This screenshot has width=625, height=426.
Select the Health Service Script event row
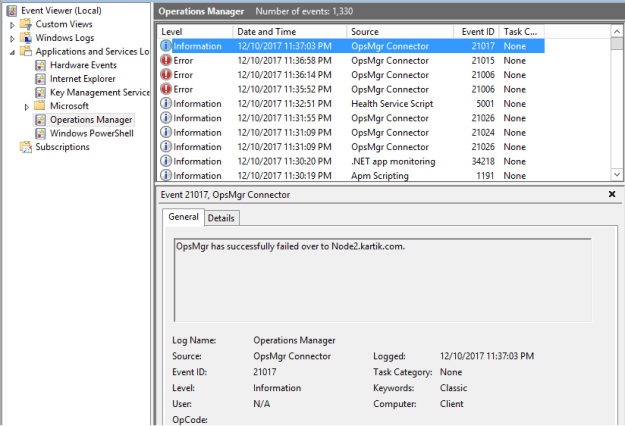(x=351, y=104)
